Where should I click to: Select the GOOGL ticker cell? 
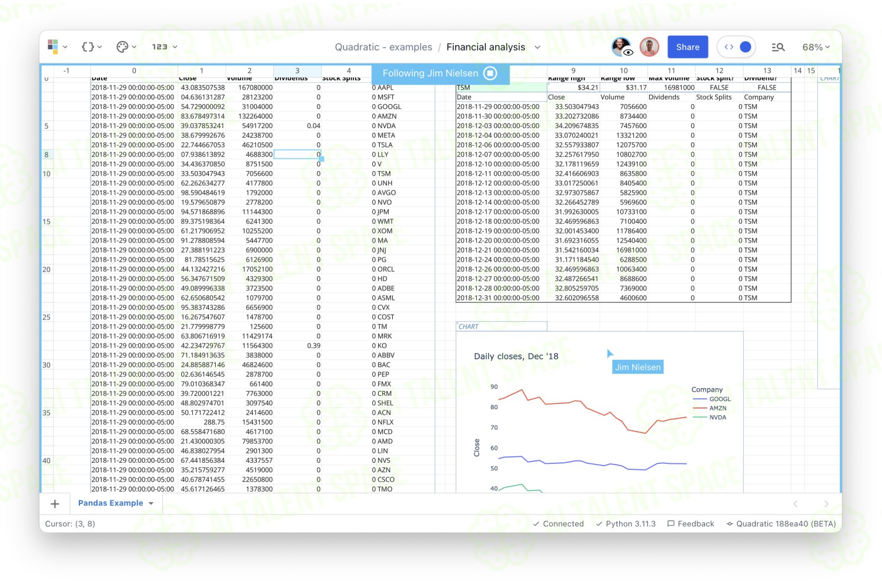point(389,107)
